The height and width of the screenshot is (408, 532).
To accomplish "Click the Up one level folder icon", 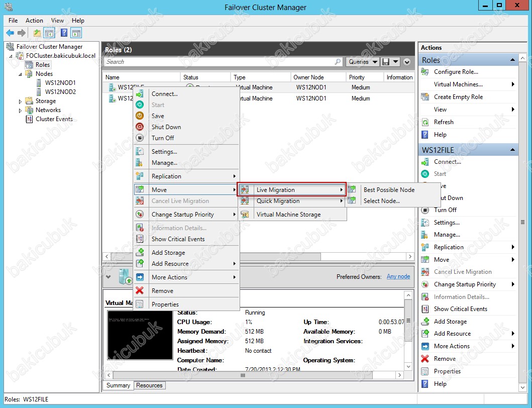I will pyautogui.click(x=37, y=33).
